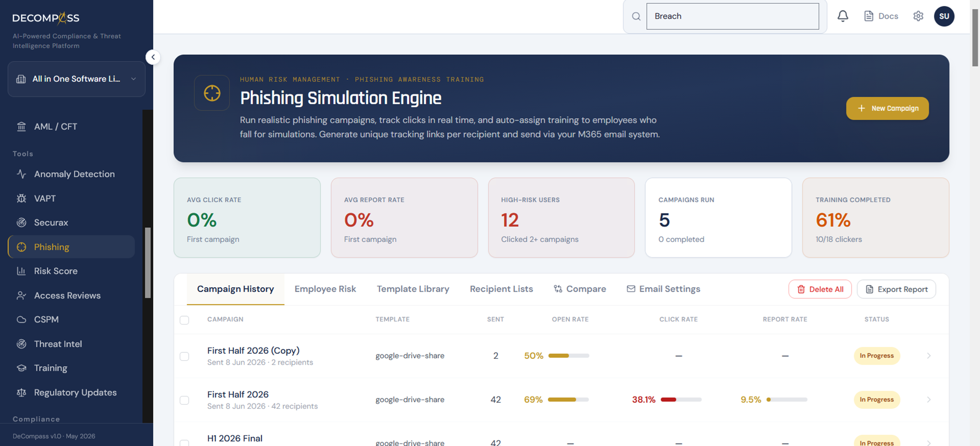Screen dimensions: 980x446
Task: Expand the All in One Software organization dropdown
Action: 76,79
